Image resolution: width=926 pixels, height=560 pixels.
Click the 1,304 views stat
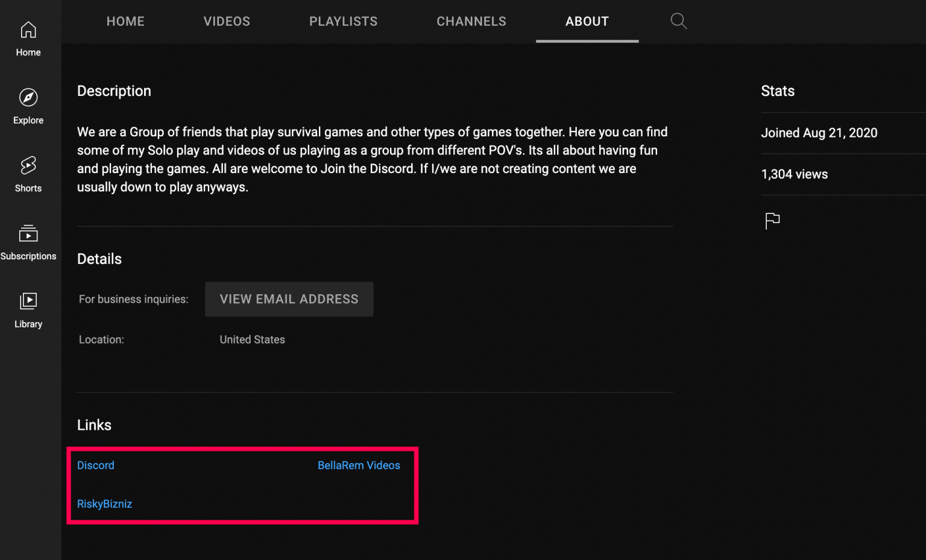[794, 174]
